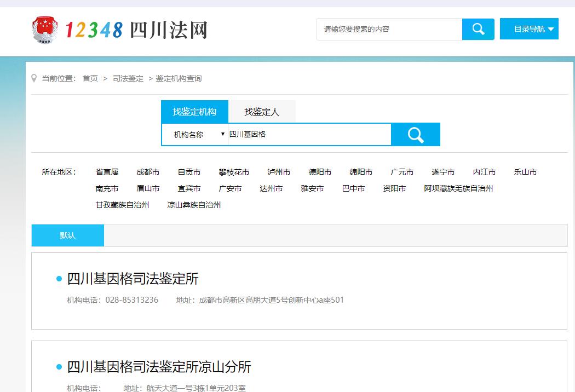The height and width of the screenshot is (392, 575).
Task: Filter by region 阿坝藏族羌族自治州
Action: pyautogui.click(x=458, y=188)
